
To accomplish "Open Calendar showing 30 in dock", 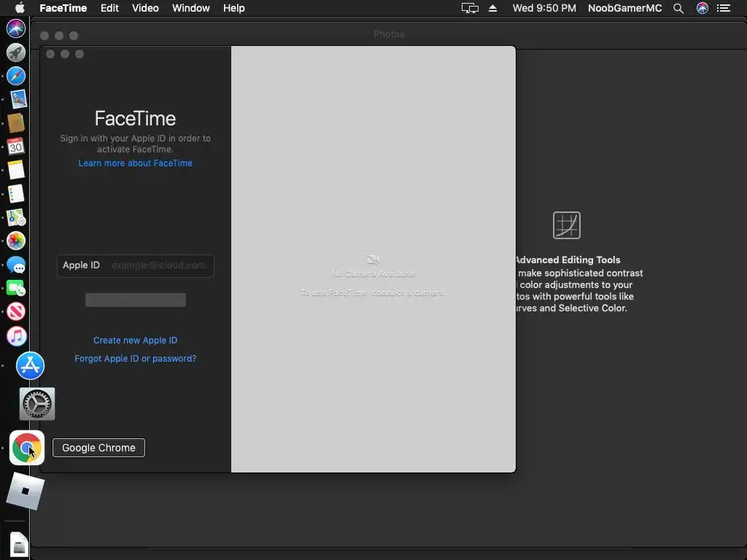I will click(x=16, y=146).
